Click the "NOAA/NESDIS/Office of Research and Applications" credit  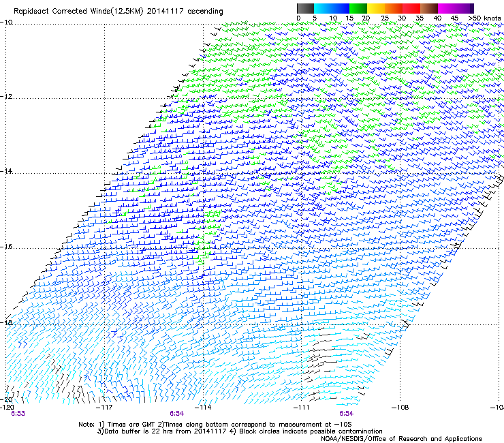tap(401, 439)
